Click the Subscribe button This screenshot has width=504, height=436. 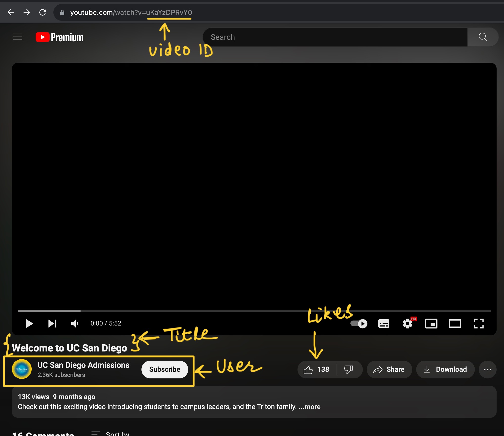165,369
